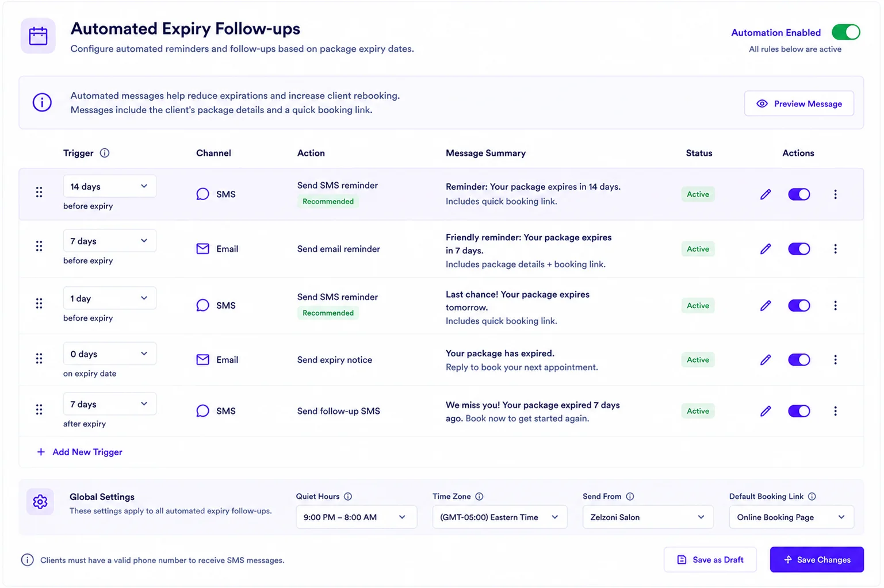Viewport: 884px width, 588px height.
Task: Click info icon next to Default Booking Link
Action: pyautogui.click(x=812, y=497)
